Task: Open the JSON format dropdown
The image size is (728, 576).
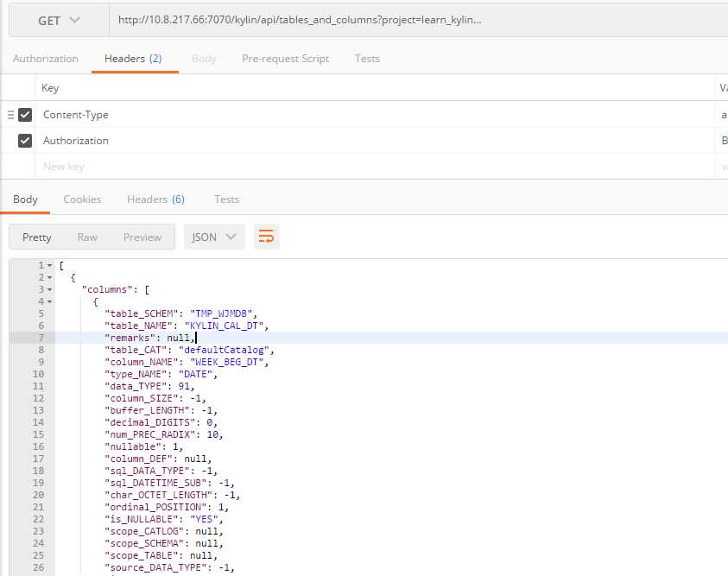Action: tap(214, 237)
